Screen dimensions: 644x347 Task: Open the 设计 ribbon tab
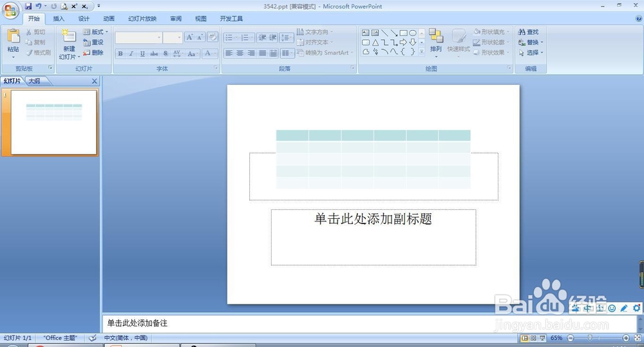84,19
